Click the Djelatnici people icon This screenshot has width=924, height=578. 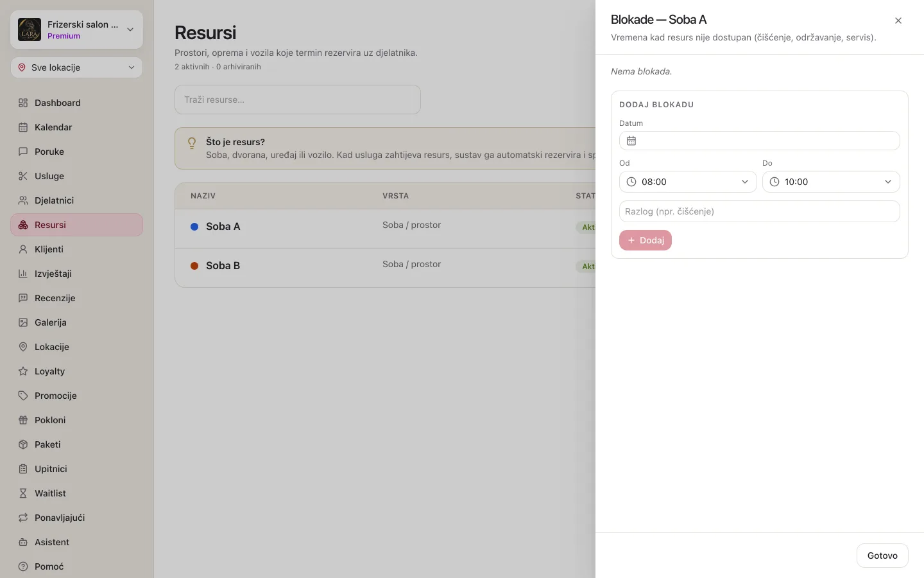click(x=23, y=200)
